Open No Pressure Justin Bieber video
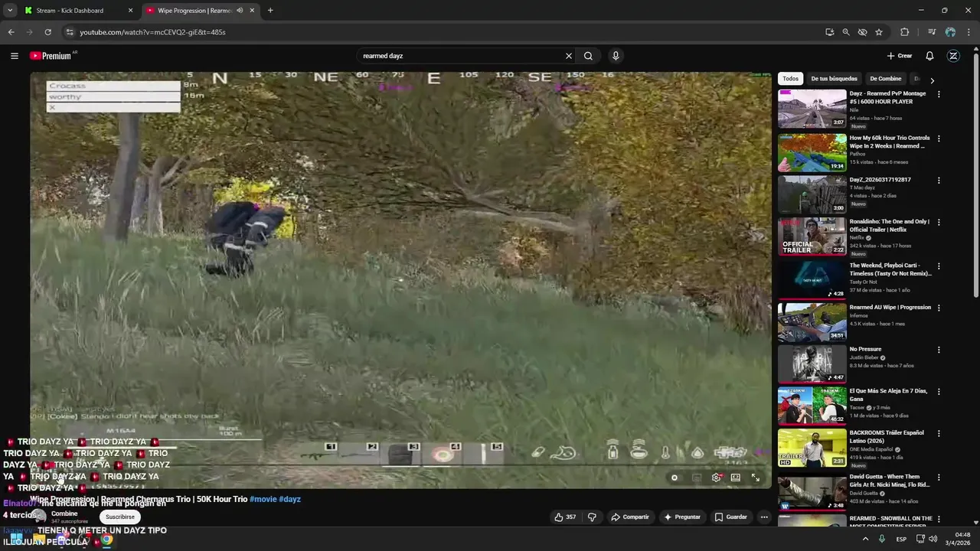 (x=812, y=364)
